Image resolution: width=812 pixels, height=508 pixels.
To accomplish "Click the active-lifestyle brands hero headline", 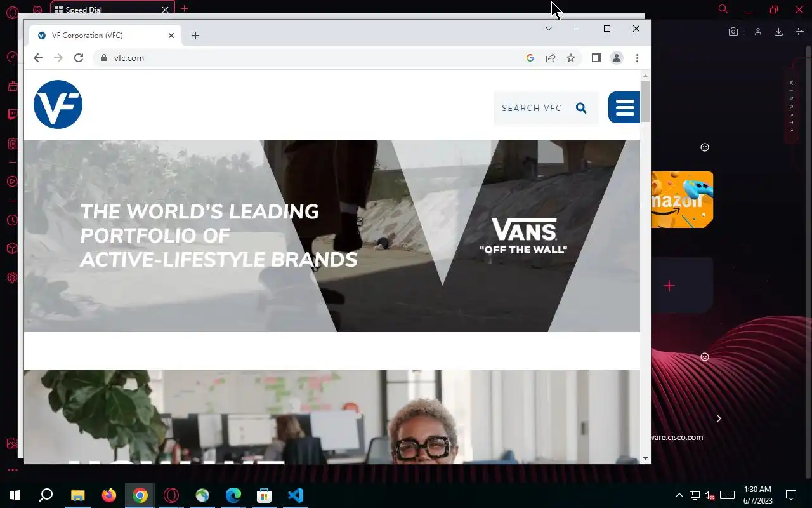I will 218,236.
